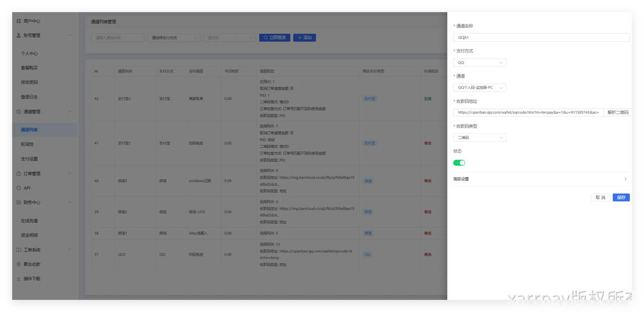Click the 保存 button
Screen dimensions: 644x312
(621, 197)
